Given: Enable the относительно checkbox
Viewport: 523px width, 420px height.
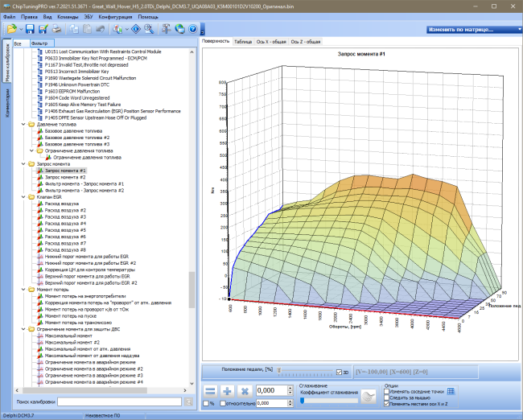Looking at the screenshot, I should click(x=223, y=404).
